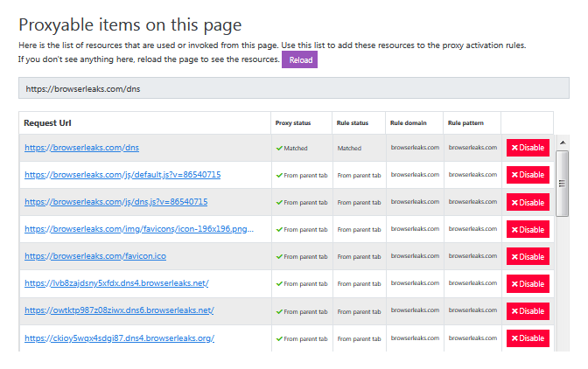Image resolution: width=588 pixels, height=369 pixels.
Task: Disable the ckioy5wqx4sdgi87.dns4 resource rule
Action: [528, 338]
